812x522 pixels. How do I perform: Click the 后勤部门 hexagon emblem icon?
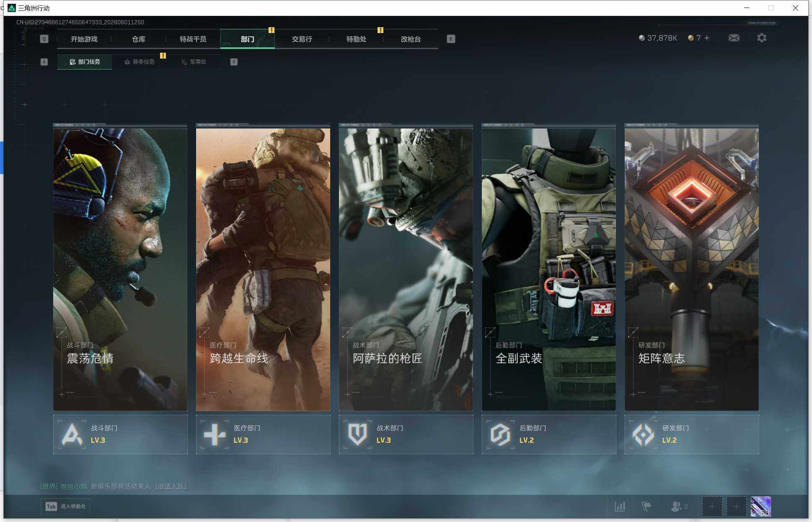[500, 434]
